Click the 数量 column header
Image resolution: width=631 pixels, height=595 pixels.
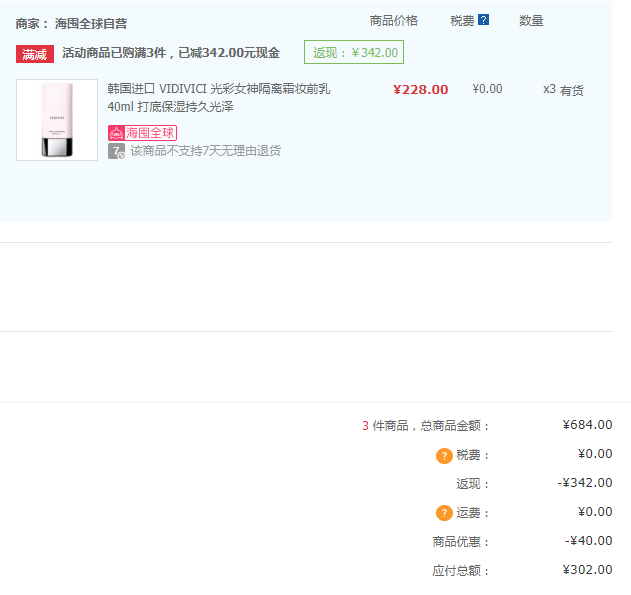tap(531, 21)
